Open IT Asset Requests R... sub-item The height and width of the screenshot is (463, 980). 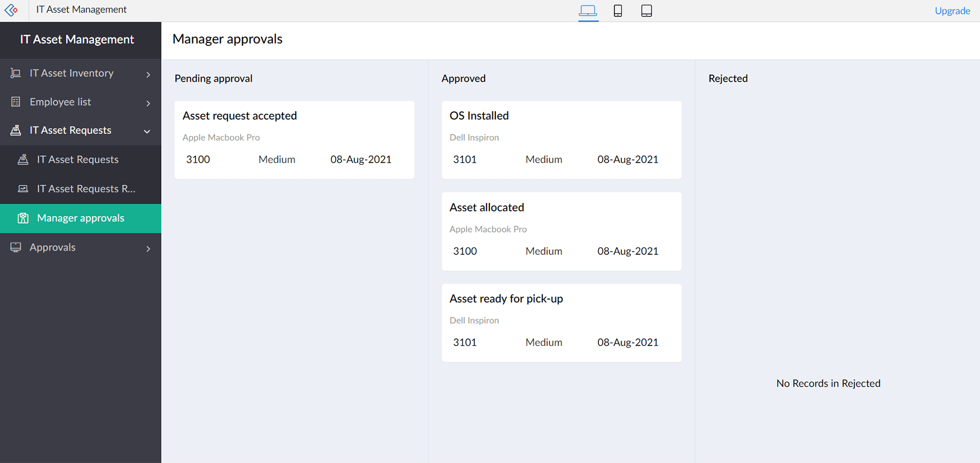(81, 188)
